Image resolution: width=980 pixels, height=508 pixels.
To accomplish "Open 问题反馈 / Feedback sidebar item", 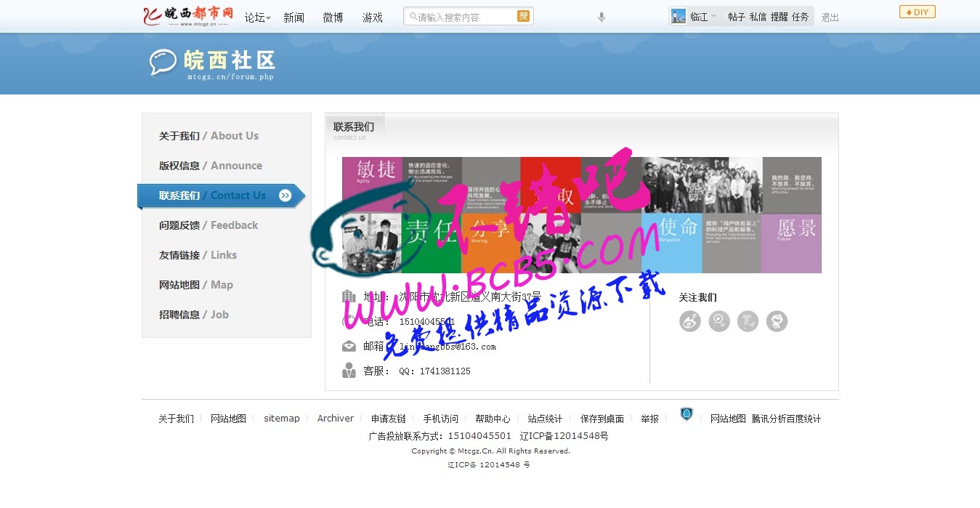I will click(x=208, y=225).
